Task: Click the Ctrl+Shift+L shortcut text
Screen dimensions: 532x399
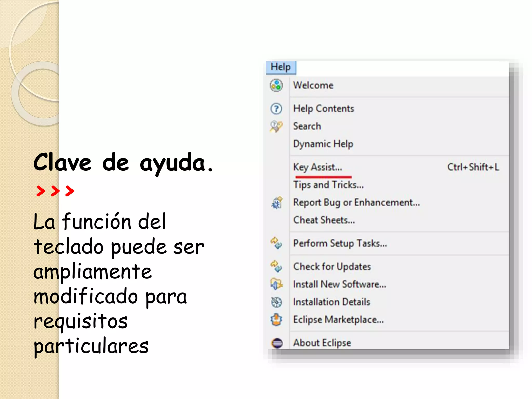Action: (473, 167)
